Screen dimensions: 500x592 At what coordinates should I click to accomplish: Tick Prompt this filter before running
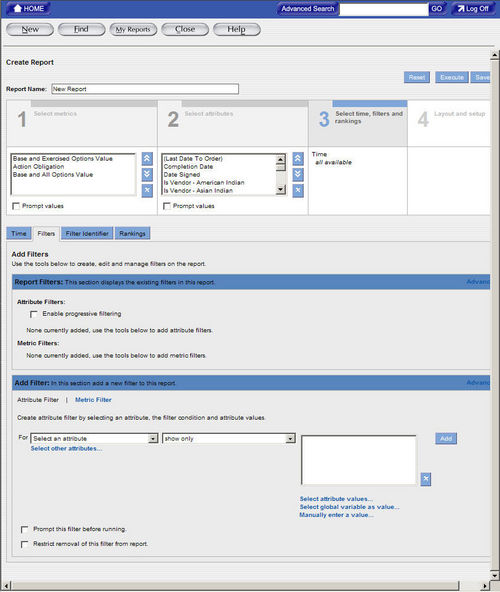point(25,530)
